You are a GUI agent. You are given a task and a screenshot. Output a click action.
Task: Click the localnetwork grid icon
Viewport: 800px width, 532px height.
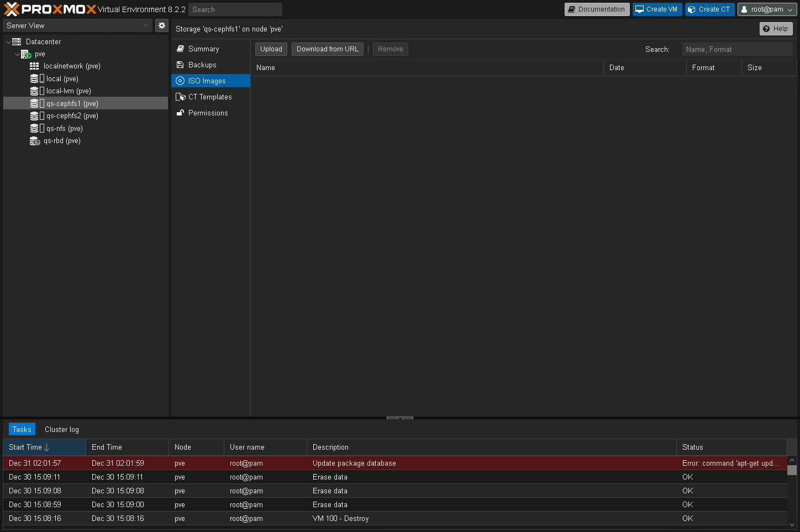coord(34,66)
